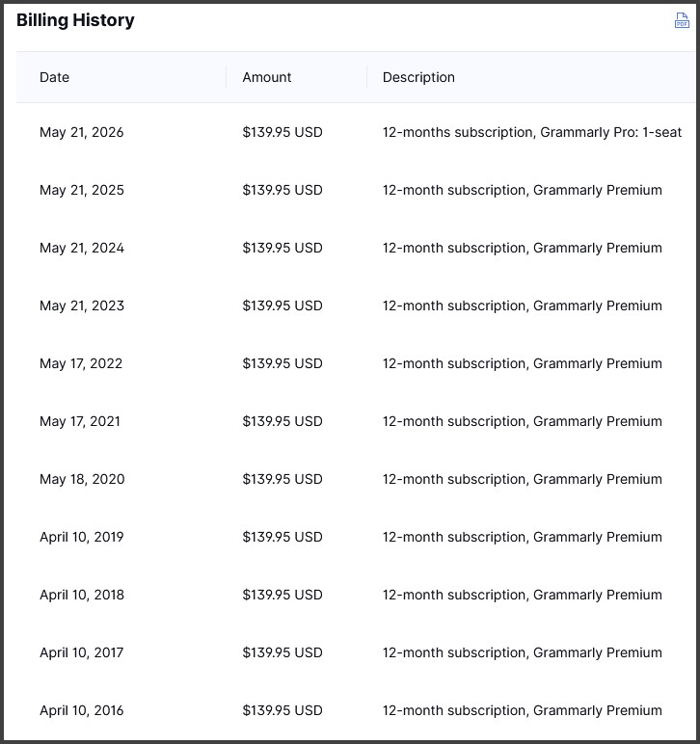Select Grammarly Pro 1-seat subscription description
This screenshot has height=744, width=700.
pos(532,132)
